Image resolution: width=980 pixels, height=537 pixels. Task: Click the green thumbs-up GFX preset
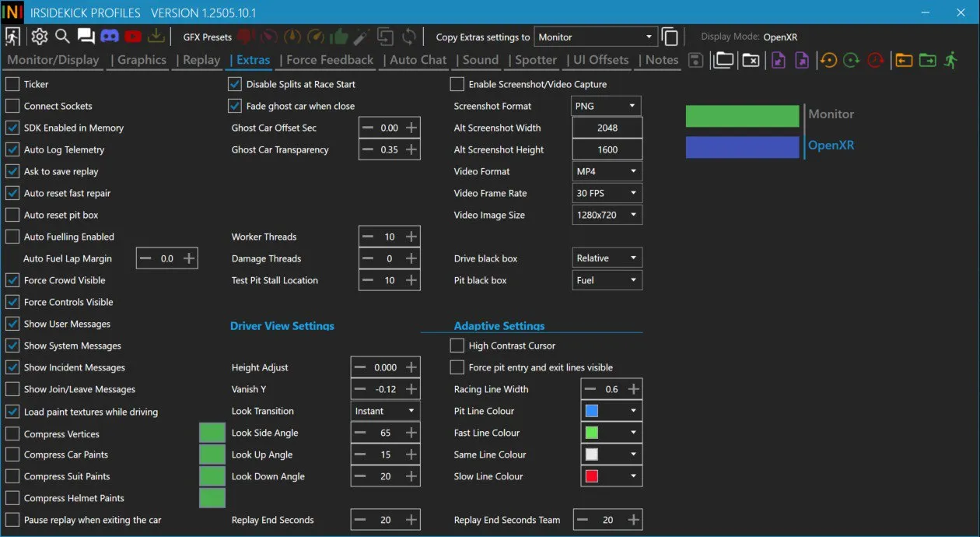pyautogui.click(x=338, y=37)
